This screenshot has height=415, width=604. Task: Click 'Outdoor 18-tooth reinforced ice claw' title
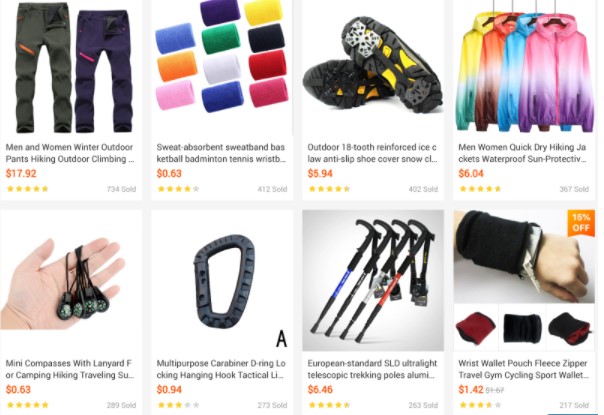(x=372, y=153)
